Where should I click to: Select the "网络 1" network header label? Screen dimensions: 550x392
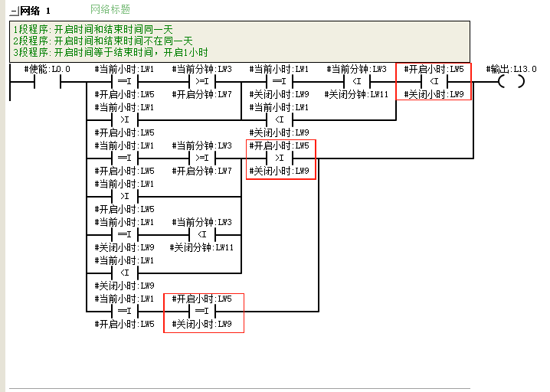[35, 11]
